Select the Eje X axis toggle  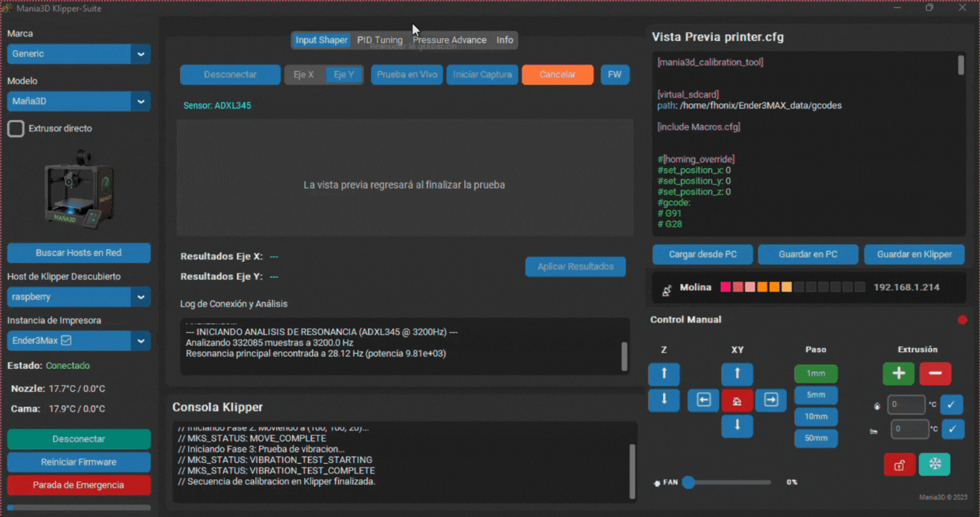304,75
